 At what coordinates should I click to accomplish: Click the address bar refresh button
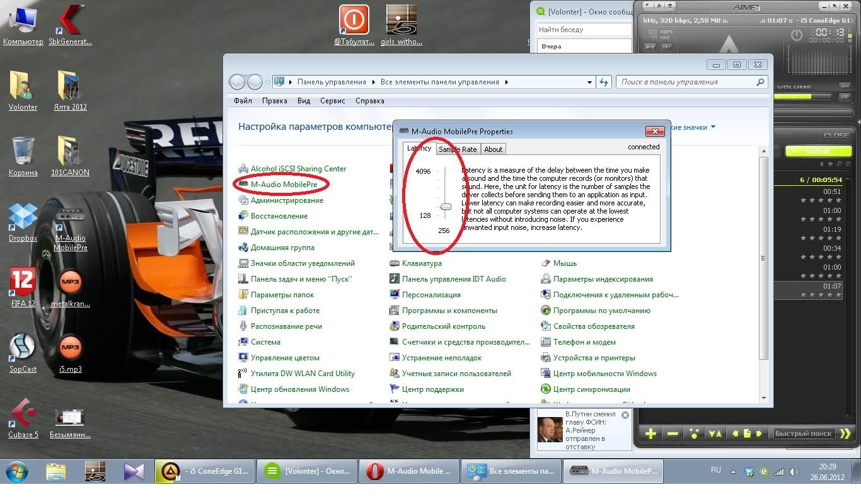click(604, 82)
